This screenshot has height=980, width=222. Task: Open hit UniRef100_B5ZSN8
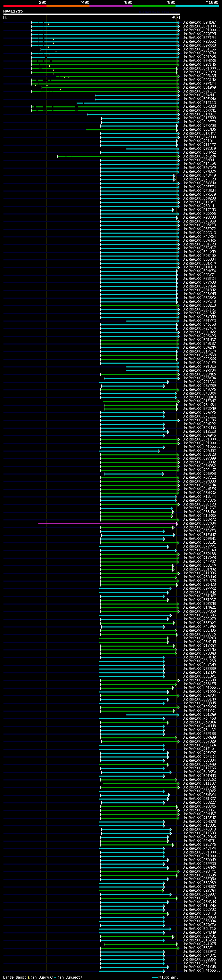[x=199, y=604]
